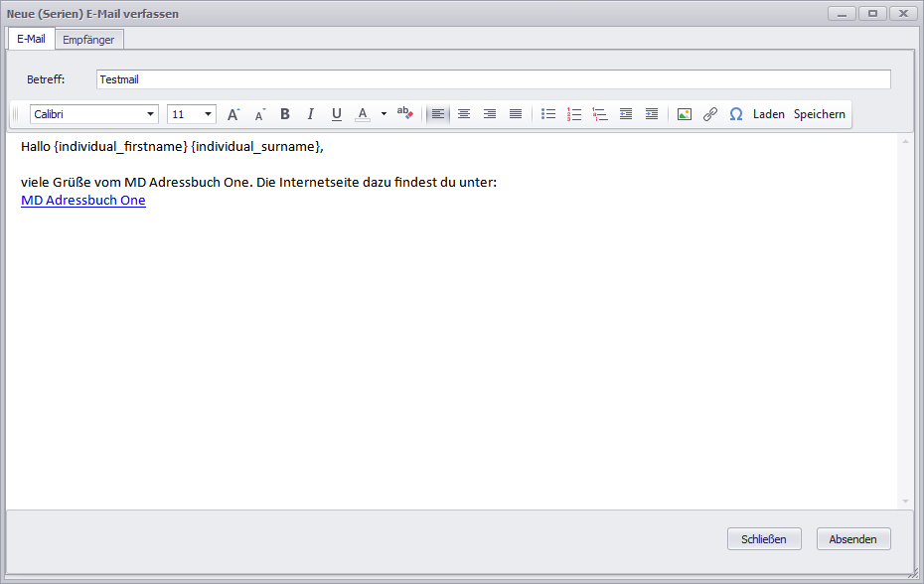Toggle italic formatting
The image size is (924, 584).
[311, 114]
